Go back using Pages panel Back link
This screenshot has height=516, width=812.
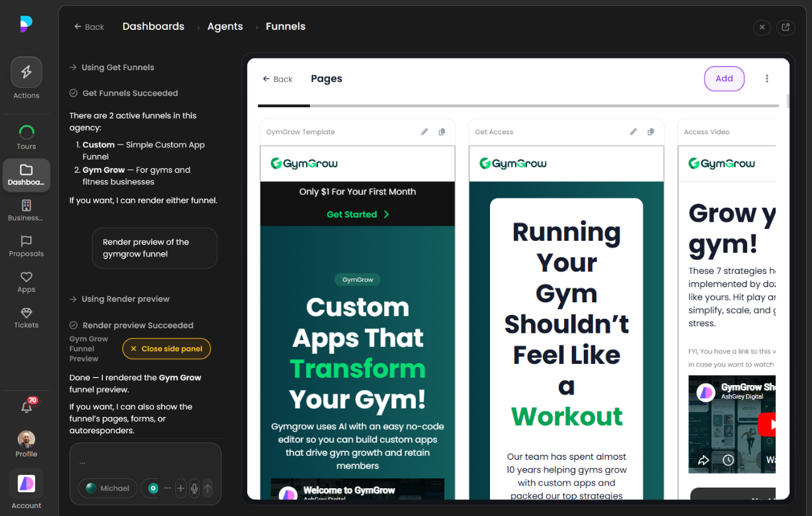(278, 79)
